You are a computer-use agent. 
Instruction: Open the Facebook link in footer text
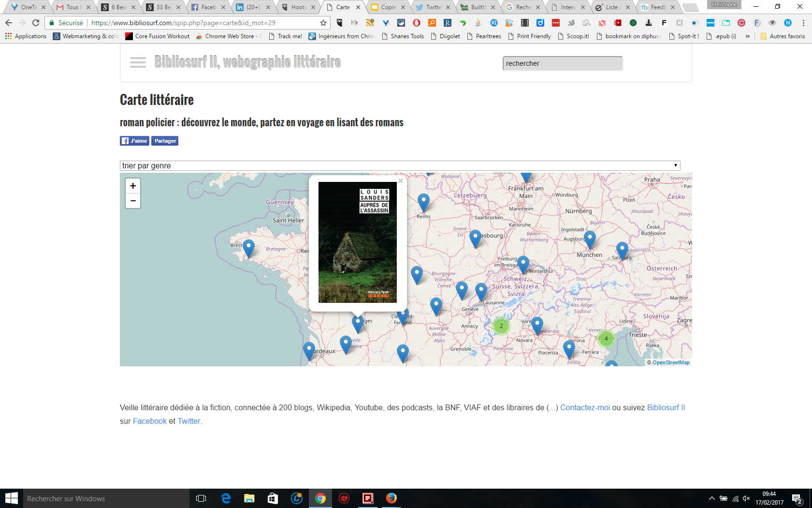coord(150,421)
